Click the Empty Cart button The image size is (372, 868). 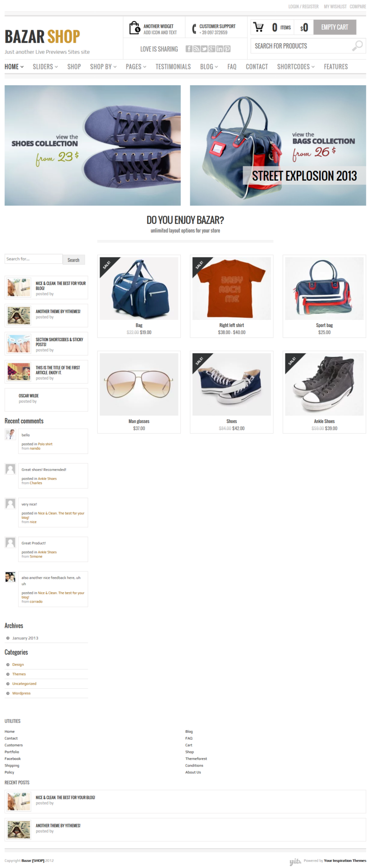click(335, 27)
